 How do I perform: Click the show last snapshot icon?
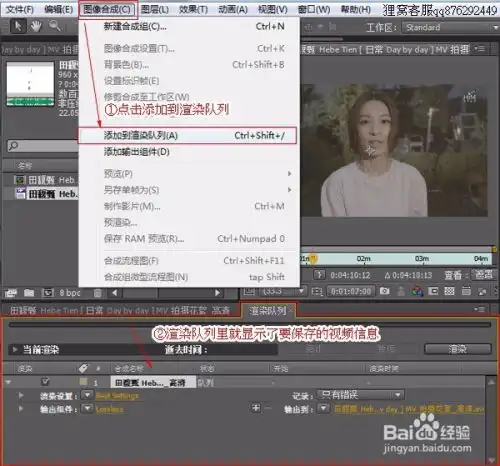[401, 291]
